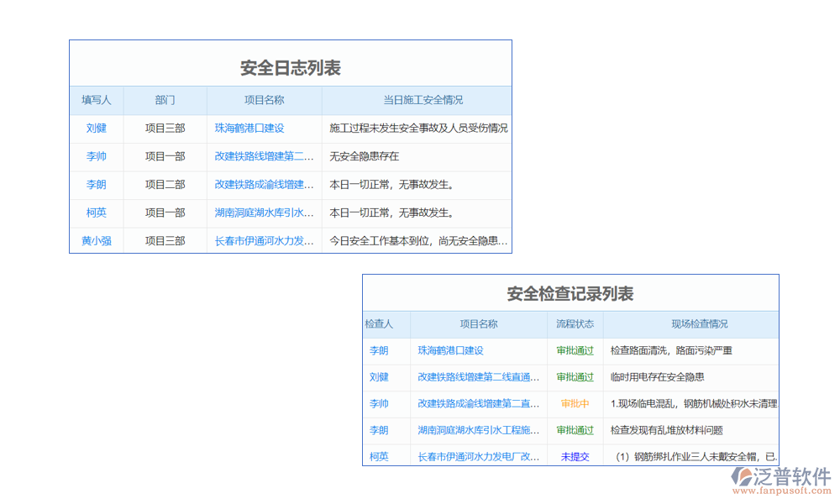Select the 未提交 status entry
This screenshot has height=504, width=840.
pos(575,457)
